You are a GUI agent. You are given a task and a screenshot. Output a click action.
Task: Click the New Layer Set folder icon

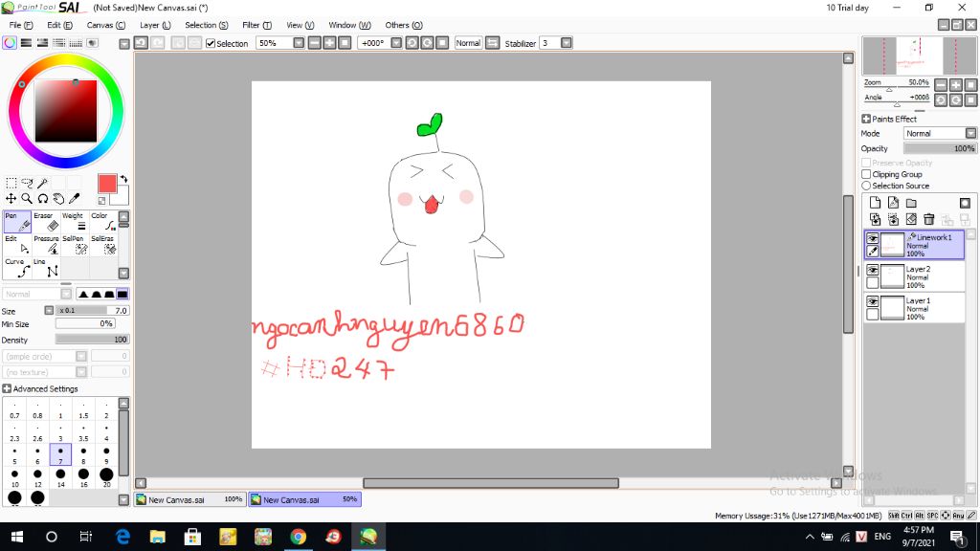(911, 203)
